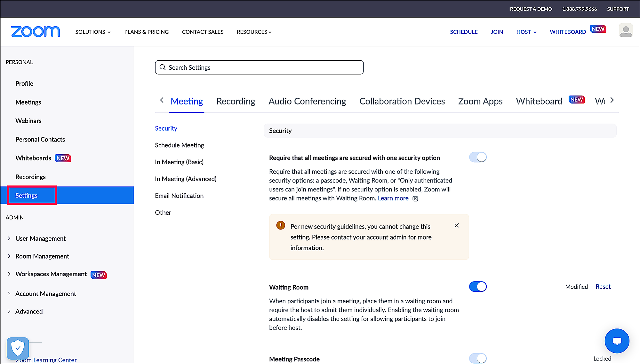640x364 pixels.
Task: Click NEW badge beside Workspaces Management
Action: 99,275
